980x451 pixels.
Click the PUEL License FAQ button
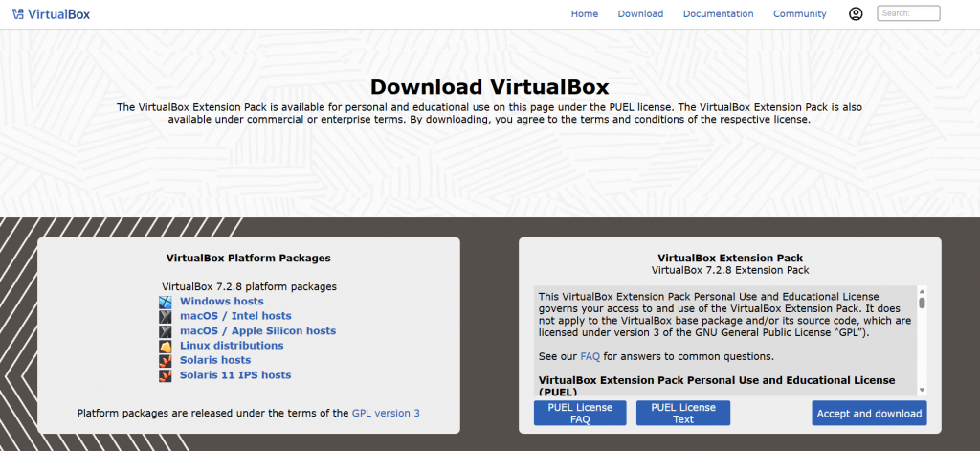580,413
